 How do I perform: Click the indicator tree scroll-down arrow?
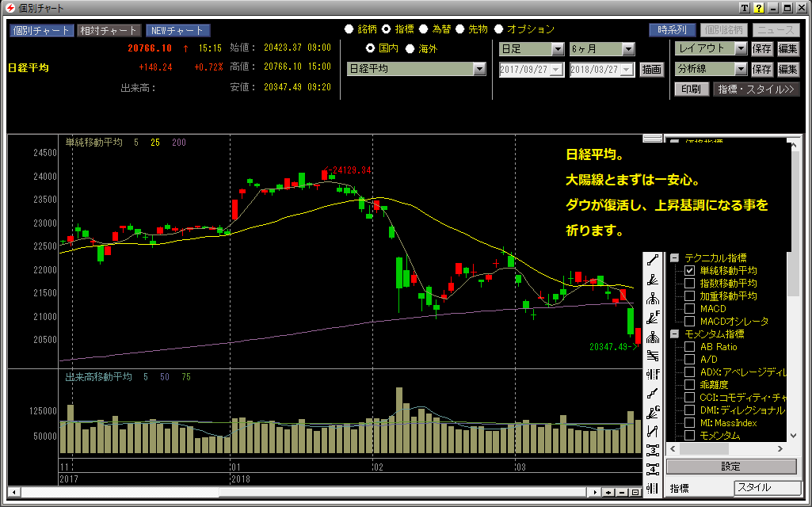pyautogui.click(x=793, y=436)
